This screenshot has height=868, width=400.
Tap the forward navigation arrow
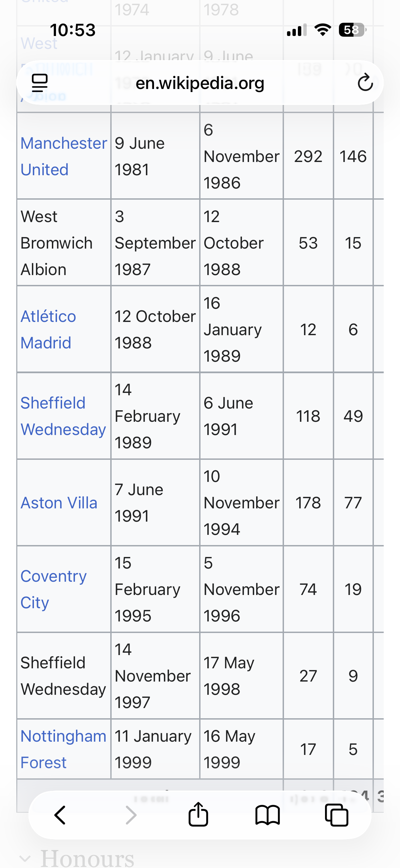(131, 815)
